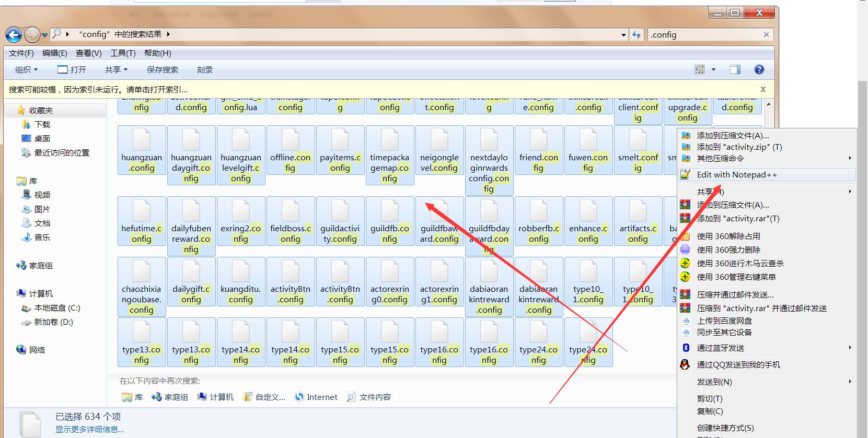This screenshot has height=438, width=868.
Task: Click 保存搜索 button
Action: (163, 70)
